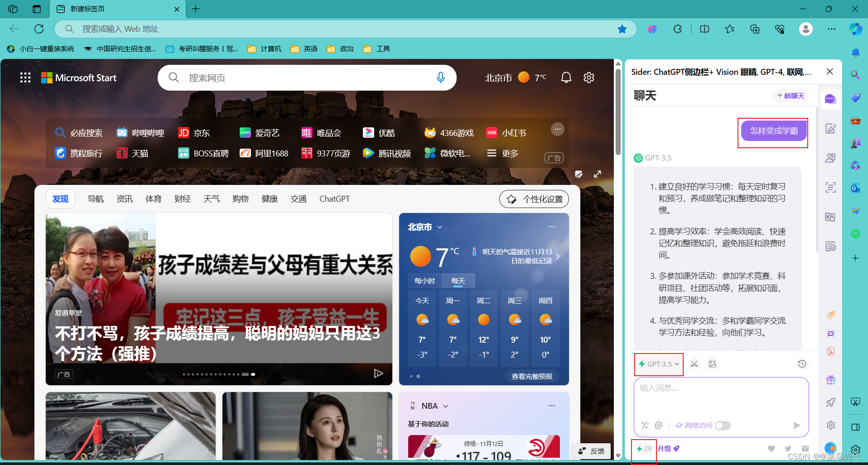868x465 pixels.
Task: Select 每天 forecast view
Action: click(x=458, y=281)
